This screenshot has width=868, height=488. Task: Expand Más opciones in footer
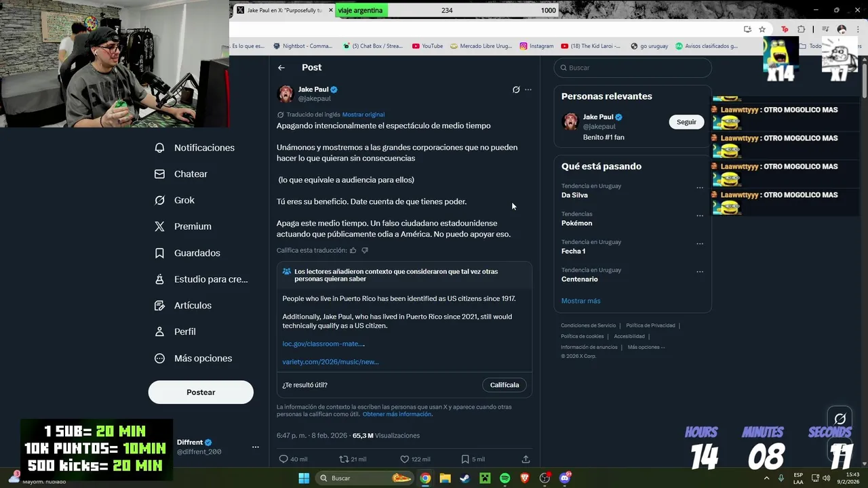coord(646,347)
